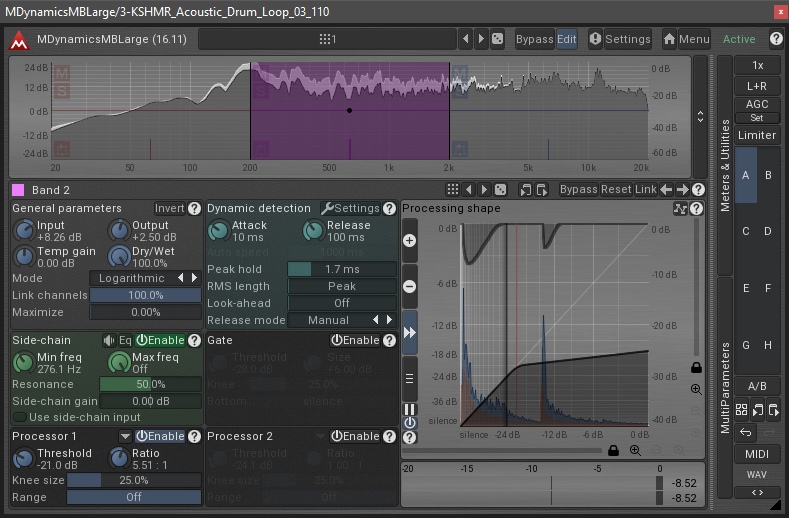Add a point with the plus icon in Processing shape

pos(410,241)
